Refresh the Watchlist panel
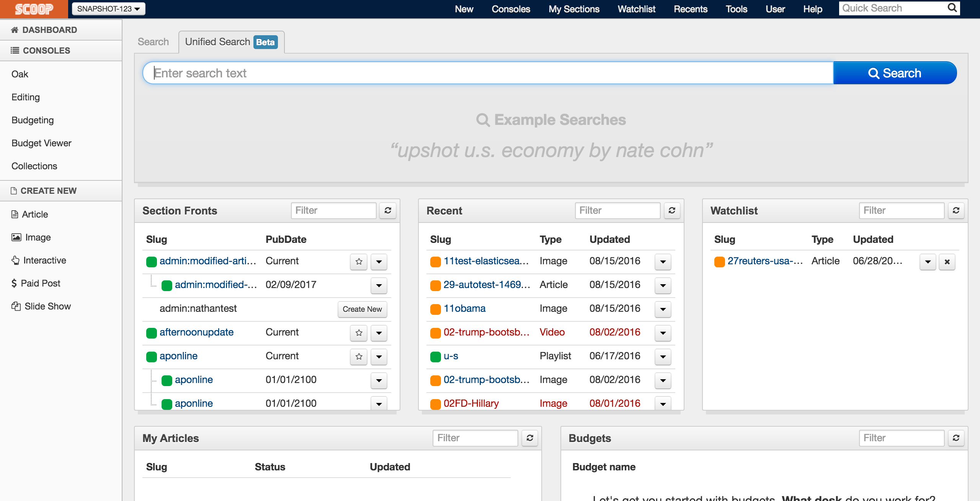980x501 pixels. pyautogui.click(x=956, y=210)
